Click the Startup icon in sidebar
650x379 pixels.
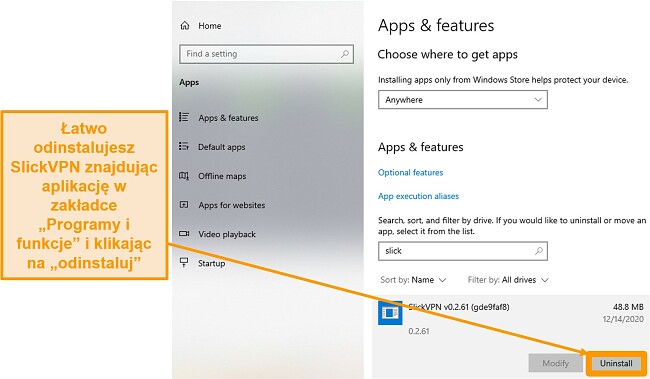coord(184,262)
